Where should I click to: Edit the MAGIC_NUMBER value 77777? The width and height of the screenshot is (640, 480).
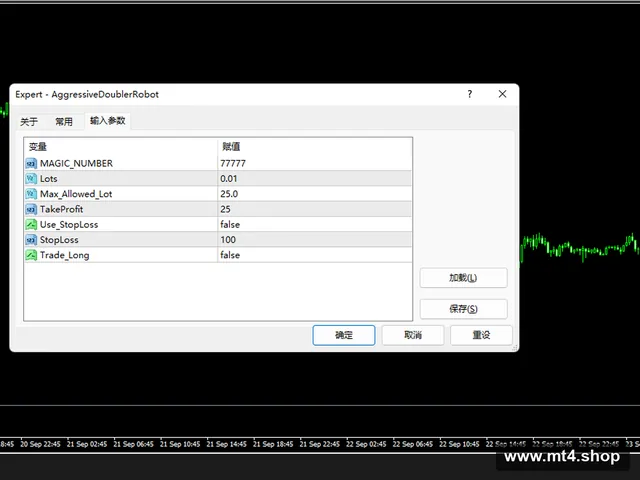pos(315,164)
